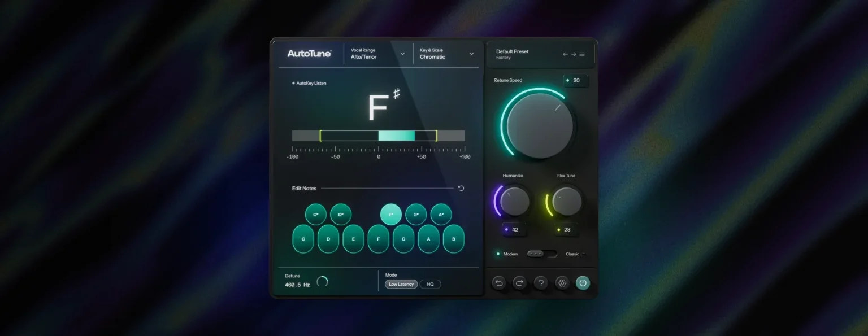This screenshot has height=336, width=868.
Task: Toggle the C# note key
Action: (316, 215)
